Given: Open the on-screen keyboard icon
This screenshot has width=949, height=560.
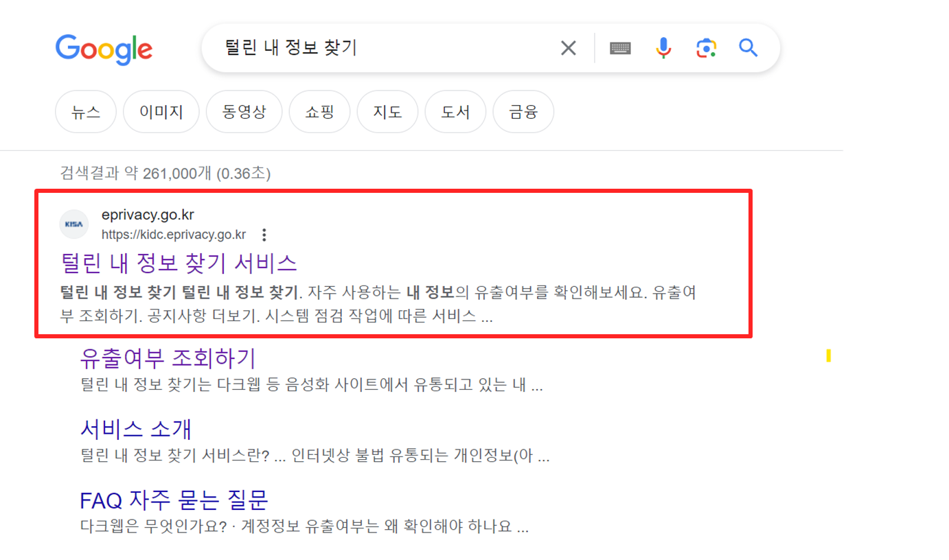Looking at the screenshot, I should coord(619,47).
